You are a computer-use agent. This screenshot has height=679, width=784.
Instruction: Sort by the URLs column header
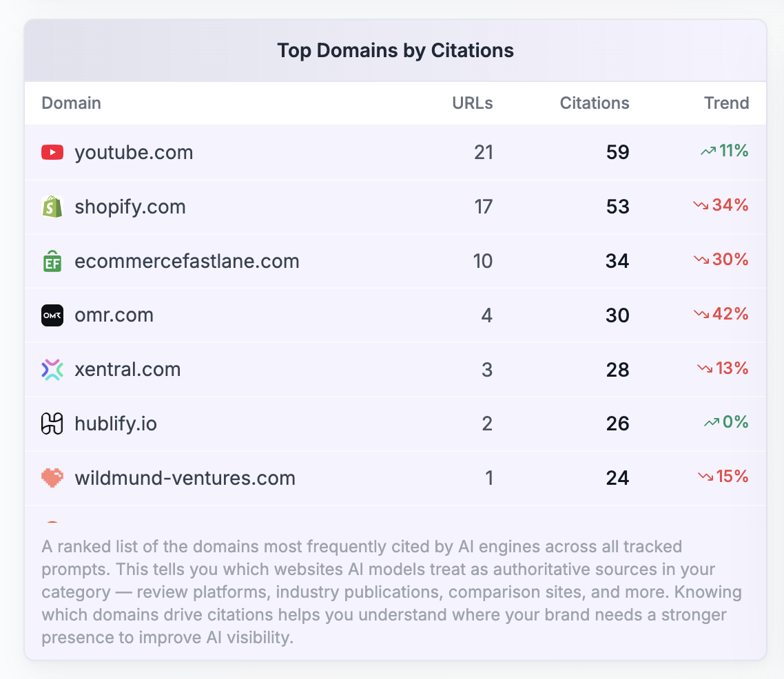click(x=473, y=103)
